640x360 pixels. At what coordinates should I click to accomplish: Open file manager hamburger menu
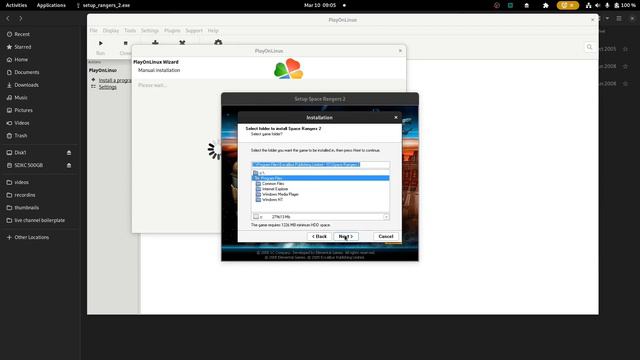(619, 18)
